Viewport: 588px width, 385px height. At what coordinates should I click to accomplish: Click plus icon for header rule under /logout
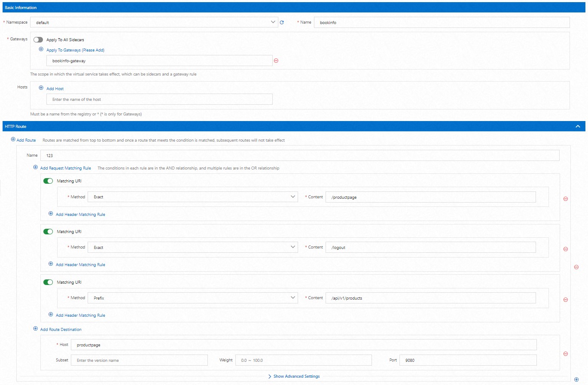pos(51,264)
